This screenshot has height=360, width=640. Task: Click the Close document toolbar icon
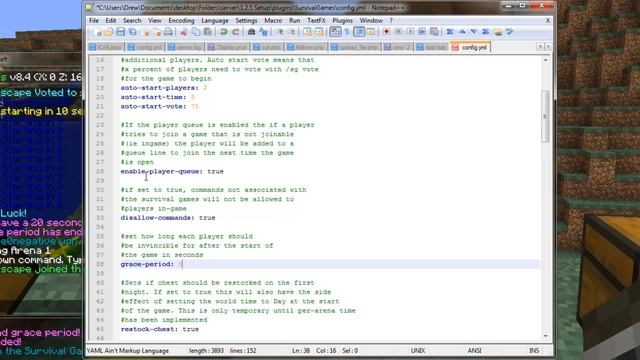[145, 32]
